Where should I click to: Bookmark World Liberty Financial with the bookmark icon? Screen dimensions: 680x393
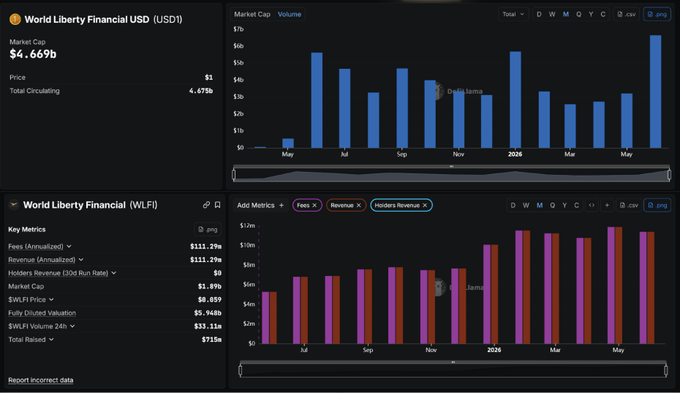(x=218, y=205)
